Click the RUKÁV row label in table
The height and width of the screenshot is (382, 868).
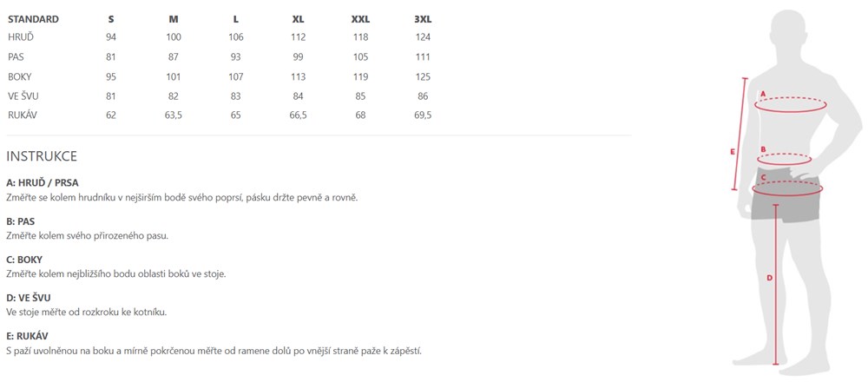click(x=23, y=115)
